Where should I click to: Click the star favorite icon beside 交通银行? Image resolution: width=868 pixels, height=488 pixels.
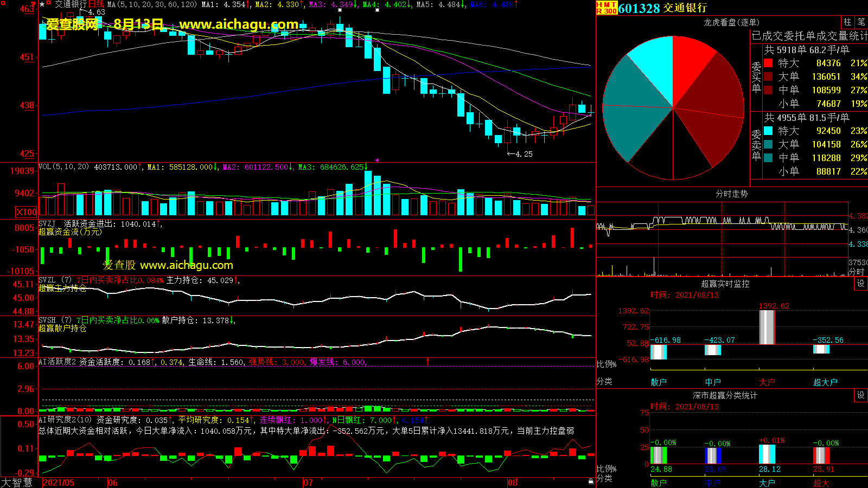(x=42, y=4)
